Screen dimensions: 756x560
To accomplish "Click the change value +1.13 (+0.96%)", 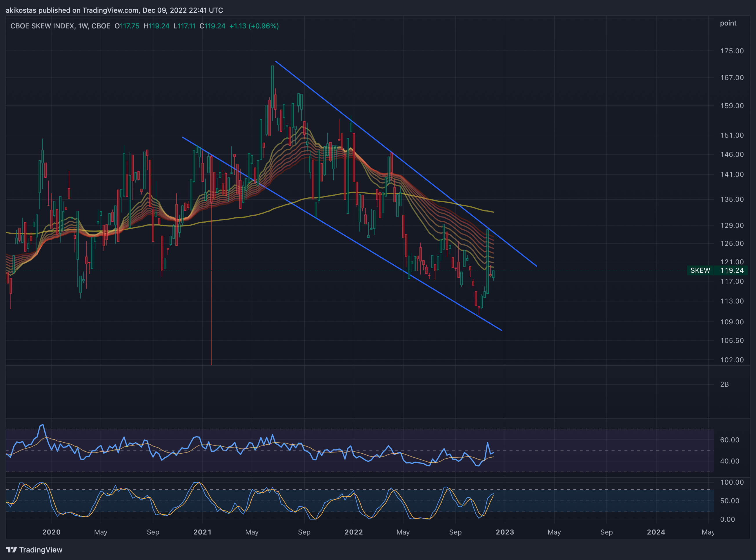I will click(x=254, y=26).
